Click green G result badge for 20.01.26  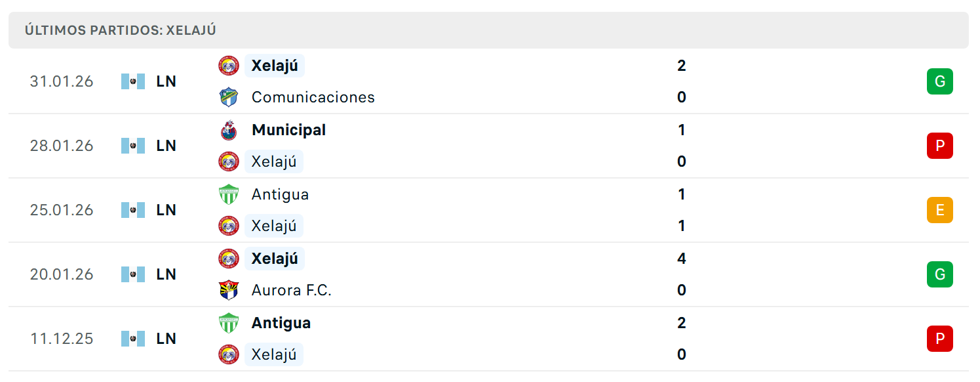[x=940, y=274]
